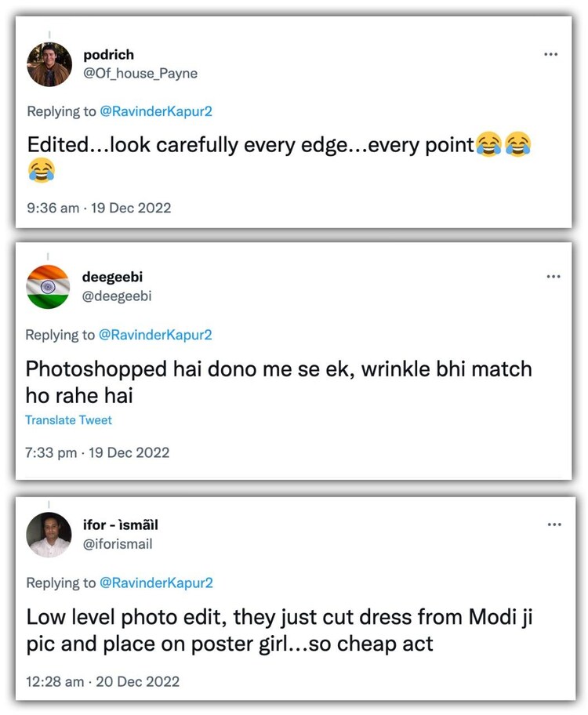
Task: Select the username podrich
Action: (109, 55)
